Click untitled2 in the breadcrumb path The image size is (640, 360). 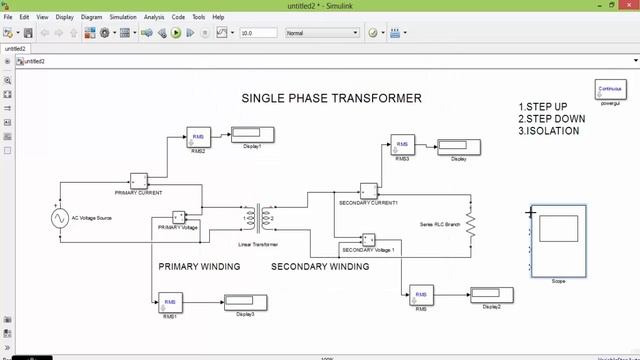[34, 62]
